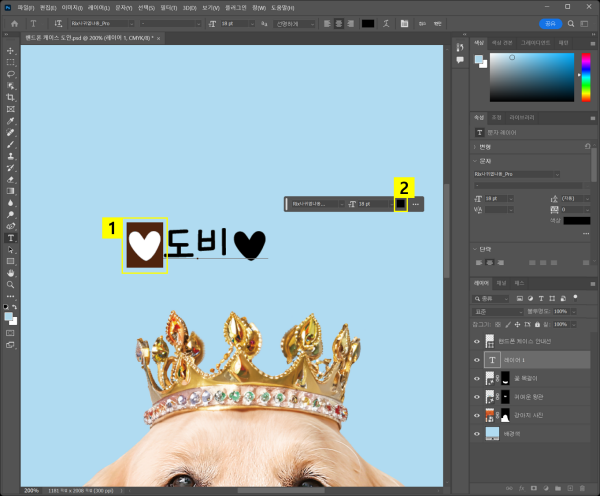Click the more options button on floating bar
Screen dimensions: 600x496
415,204
